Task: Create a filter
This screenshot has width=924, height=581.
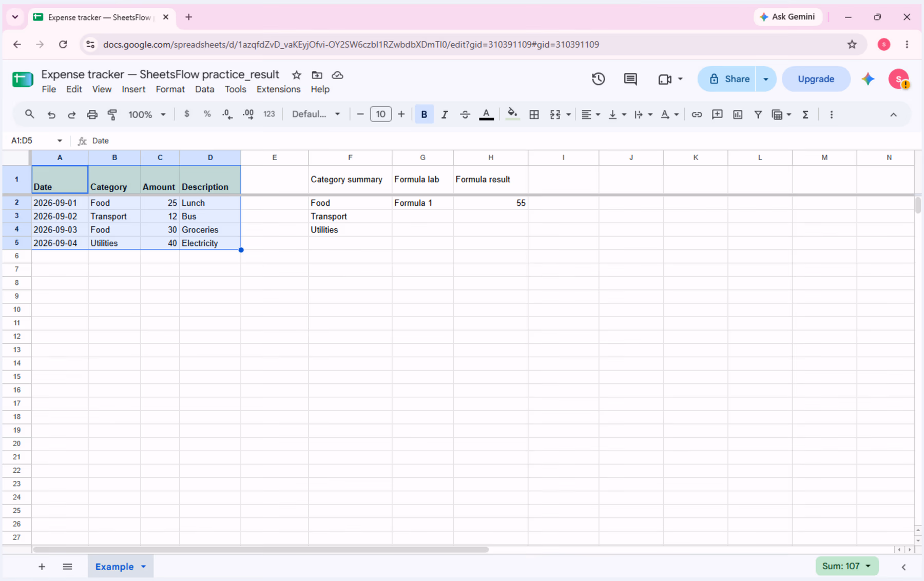Action: click(x=758, y=114)
